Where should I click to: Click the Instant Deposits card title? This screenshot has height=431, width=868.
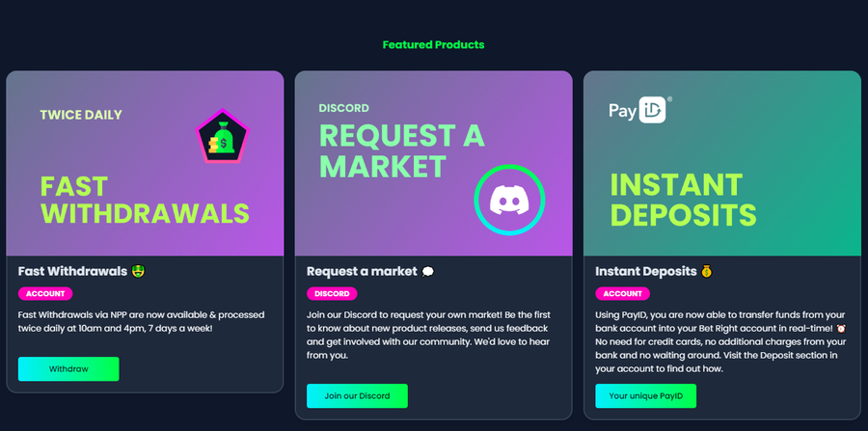pyautogui.click(x=645, y=272)
